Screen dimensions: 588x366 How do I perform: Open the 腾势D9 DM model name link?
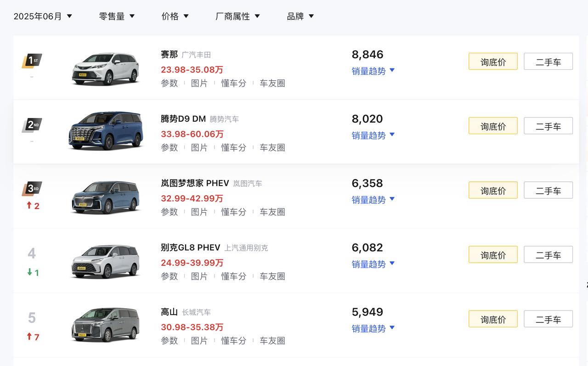tap(183, 119)
